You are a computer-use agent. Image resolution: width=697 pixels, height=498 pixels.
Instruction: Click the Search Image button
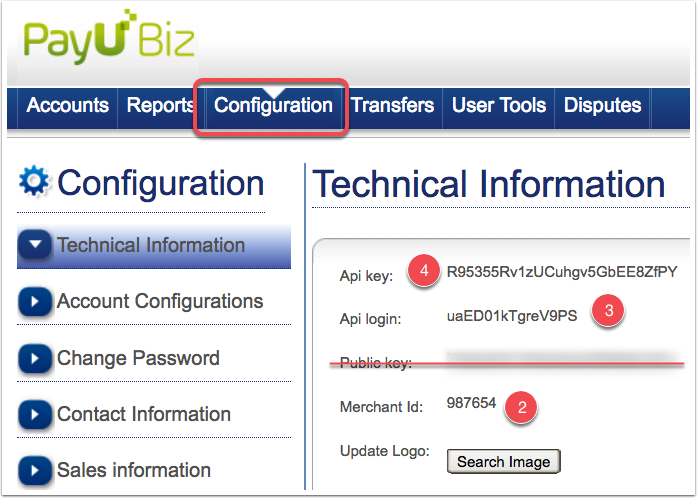503,462
